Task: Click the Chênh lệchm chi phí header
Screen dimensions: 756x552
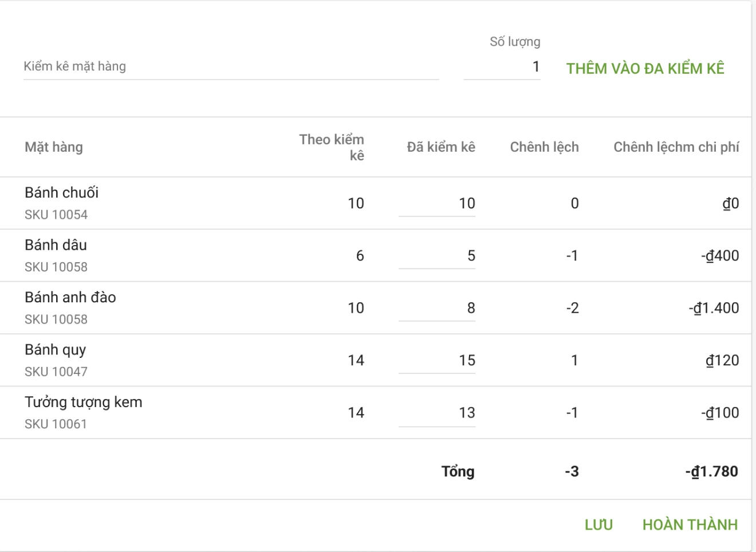Action: 676,147
